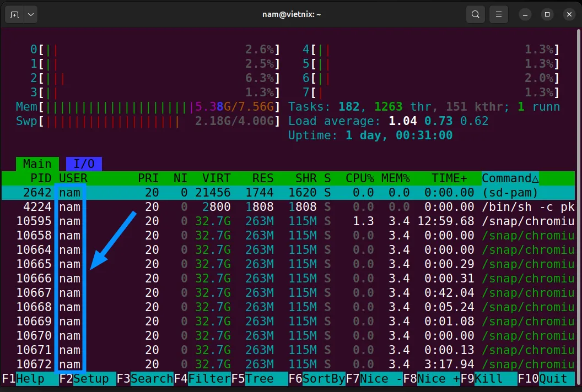Sort by PID column header
The image size is (582, 392).
coord(41,178)
